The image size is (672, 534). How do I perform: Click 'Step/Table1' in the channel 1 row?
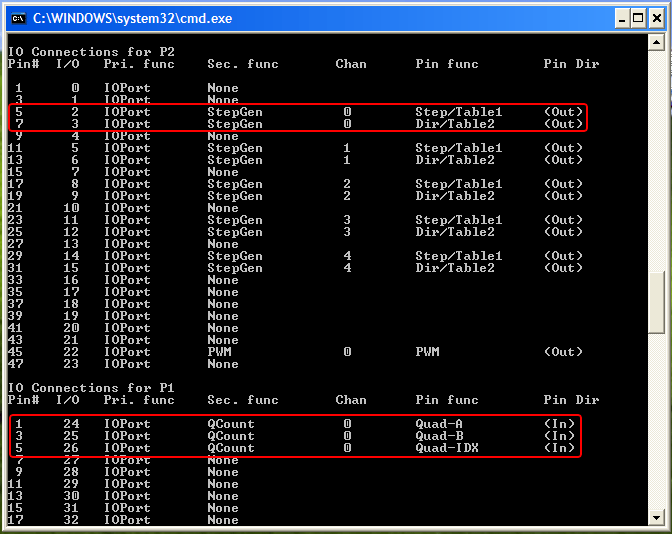(x=459, y=148)
